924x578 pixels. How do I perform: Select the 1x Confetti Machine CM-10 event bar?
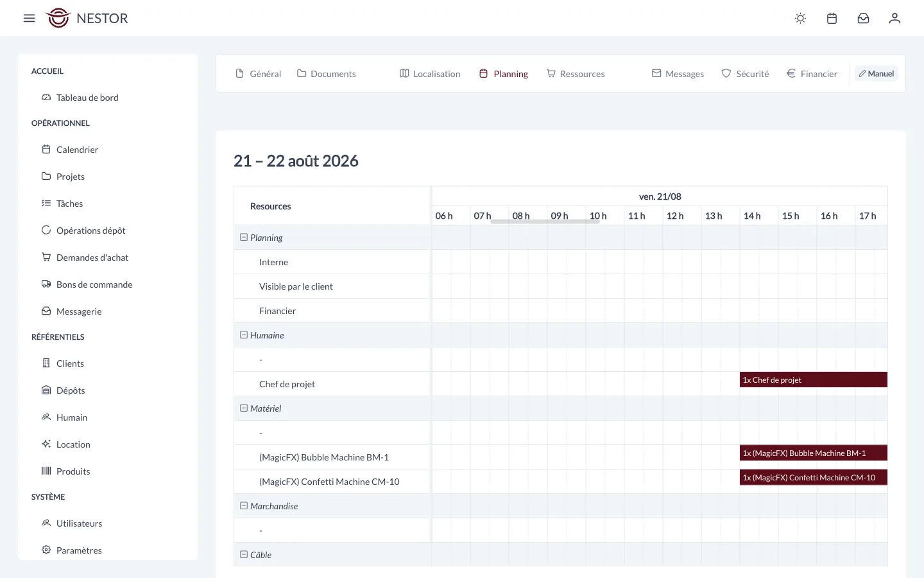814,477
